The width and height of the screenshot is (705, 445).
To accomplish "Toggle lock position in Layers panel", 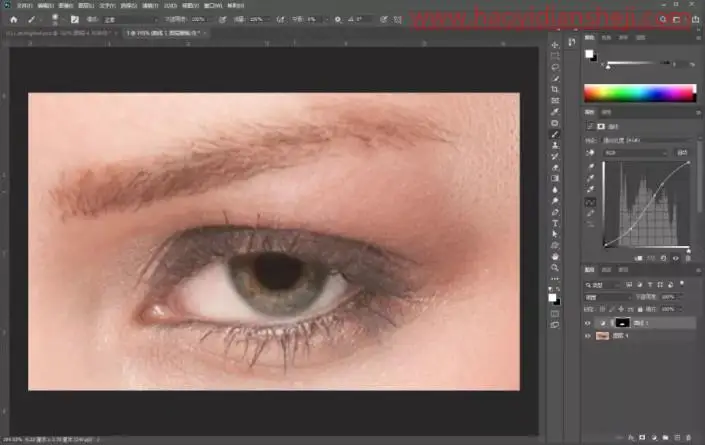I will tap(621, 309).
